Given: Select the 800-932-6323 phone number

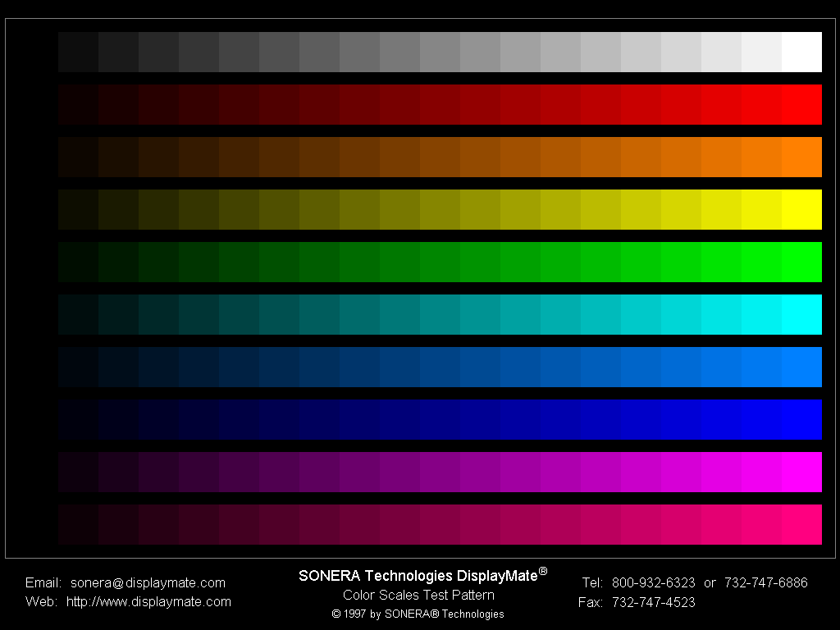Looking at the screenshot, I should click(652, 582).
